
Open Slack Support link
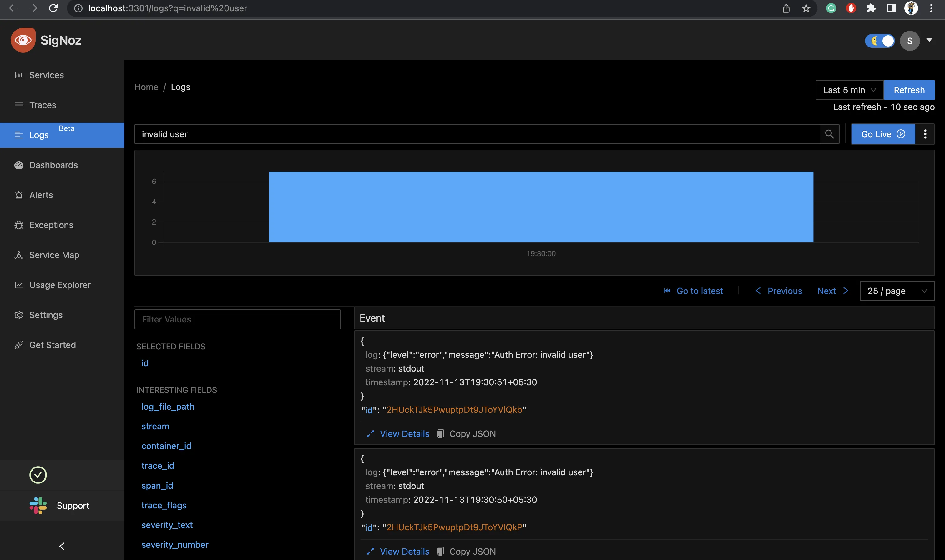pos(60,506)
